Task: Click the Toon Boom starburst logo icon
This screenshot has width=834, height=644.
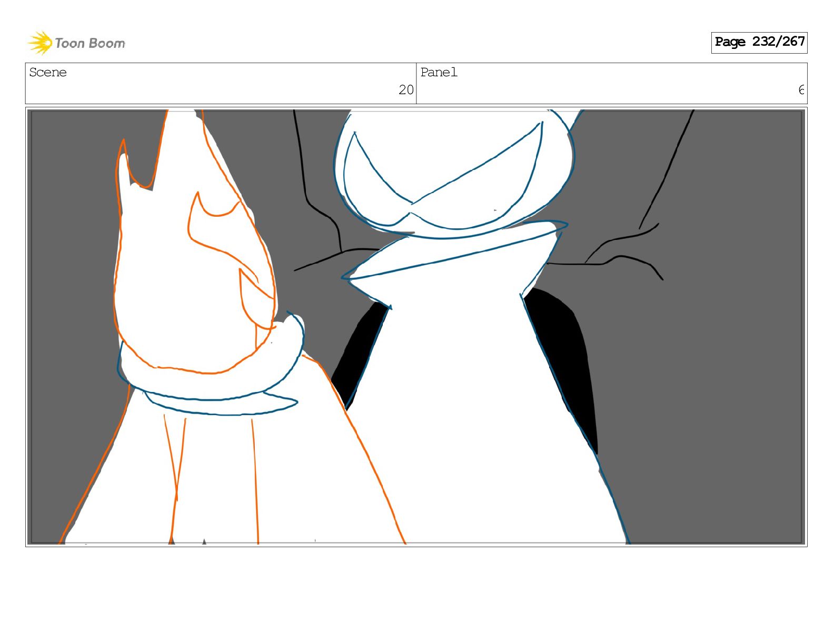Action: 40,43
